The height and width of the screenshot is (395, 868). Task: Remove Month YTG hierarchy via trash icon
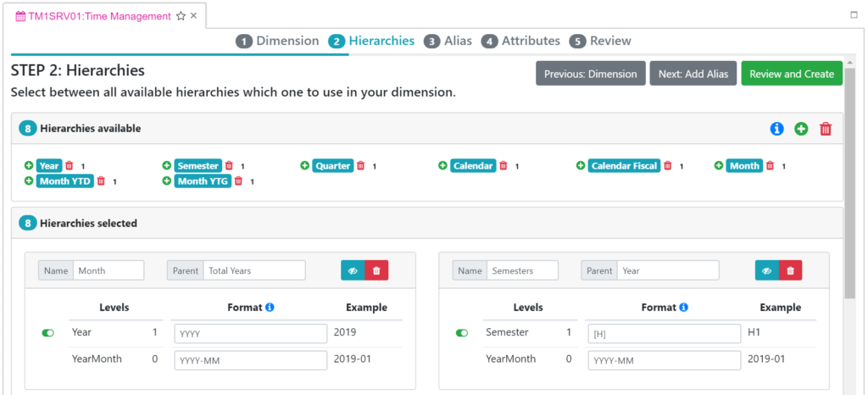[x=238, y=181]
